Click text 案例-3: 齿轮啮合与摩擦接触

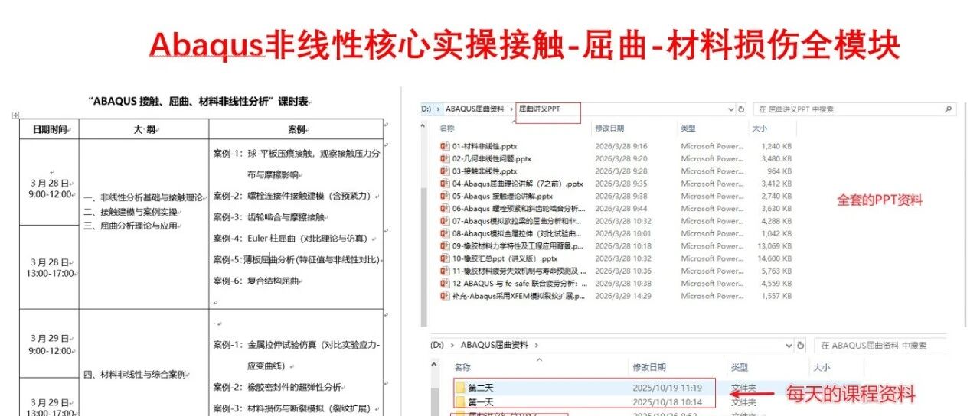coord(269,217)
